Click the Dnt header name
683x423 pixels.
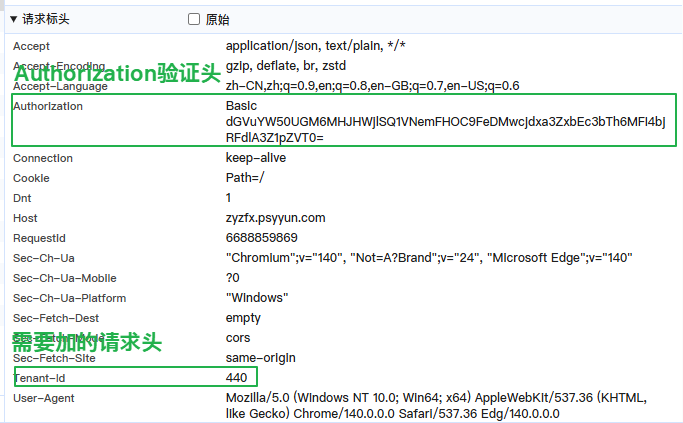point(22,198)
